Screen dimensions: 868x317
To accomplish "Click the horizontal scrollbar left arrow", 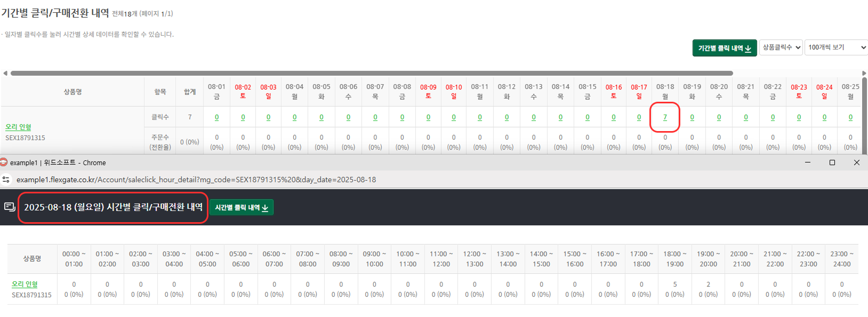I will pyautogui.click(x=5, y=74).
